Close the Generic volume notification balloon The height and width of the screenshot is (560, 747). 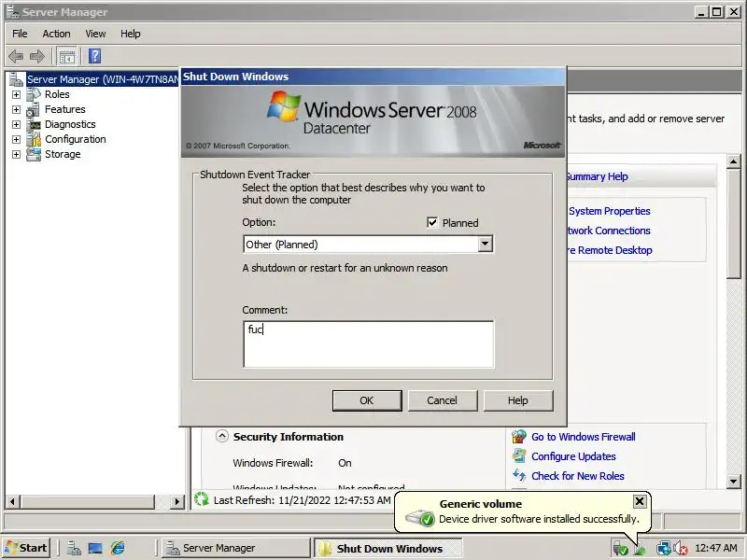point(640,501)
